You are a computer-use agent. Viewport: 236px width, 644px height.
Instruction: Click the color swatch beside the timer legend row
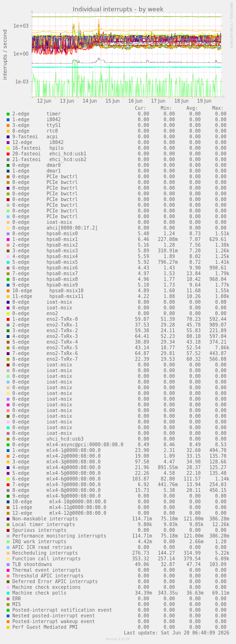(x=8, y=114)
